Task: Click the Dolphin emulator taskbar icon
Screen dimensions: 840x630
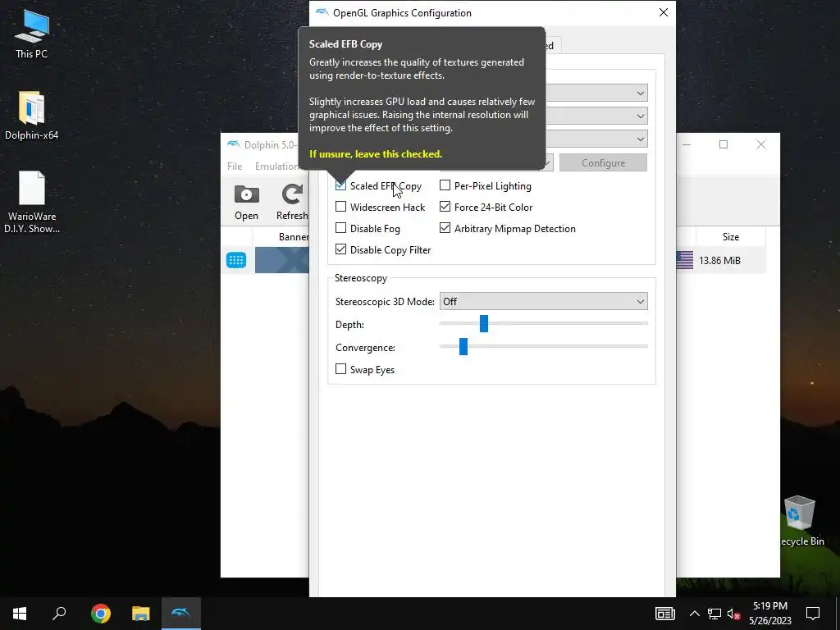Action: pos(181,614)
